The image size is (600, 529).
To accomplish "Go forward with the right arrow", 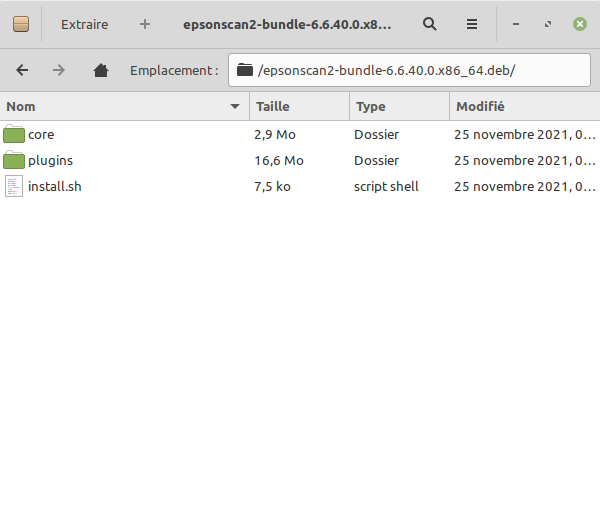I will tap(59, 70).
